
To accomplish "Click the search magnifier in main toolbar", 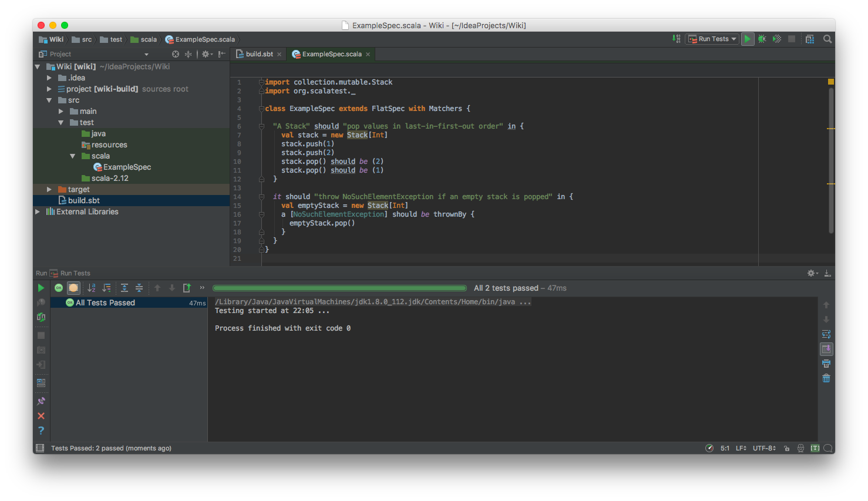I will [x=827, y=39].
